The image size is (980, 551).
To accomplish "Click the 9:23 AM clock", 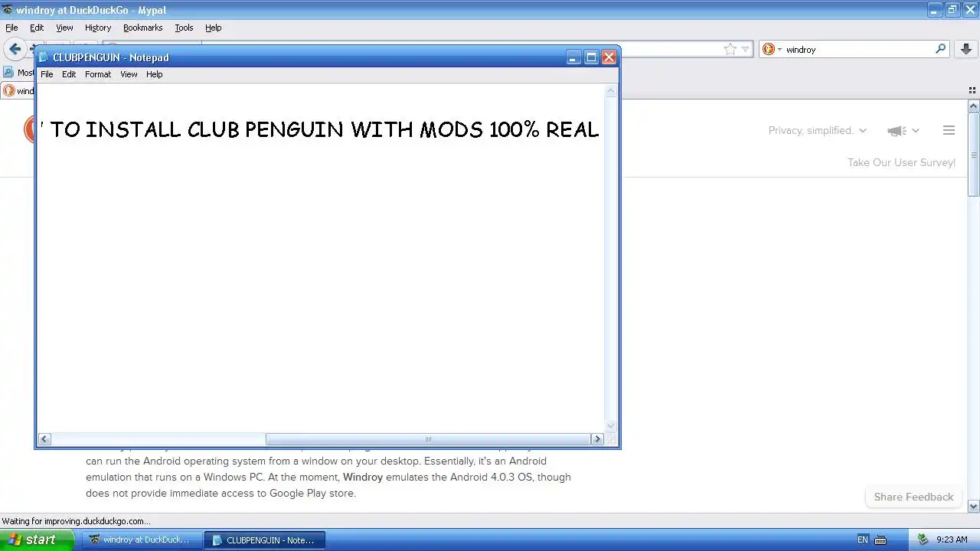I will click(952, 540).
